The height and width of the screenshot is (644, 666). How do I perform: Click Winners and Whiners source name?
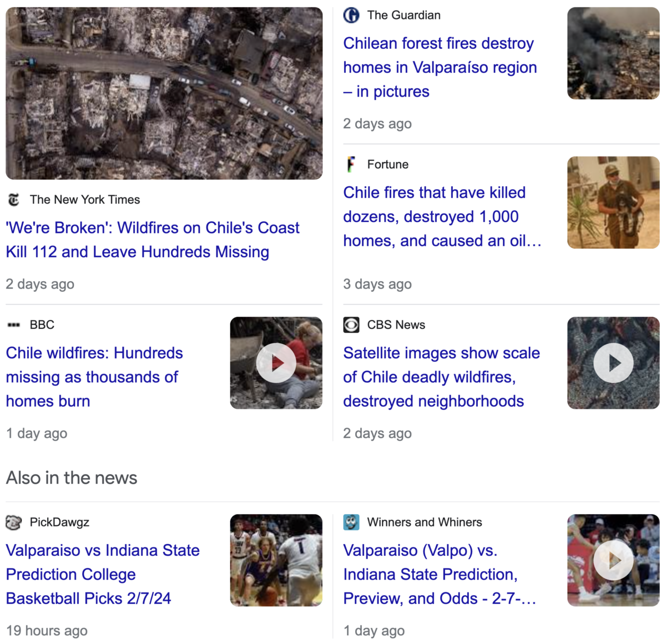click(x=425, y=522)
